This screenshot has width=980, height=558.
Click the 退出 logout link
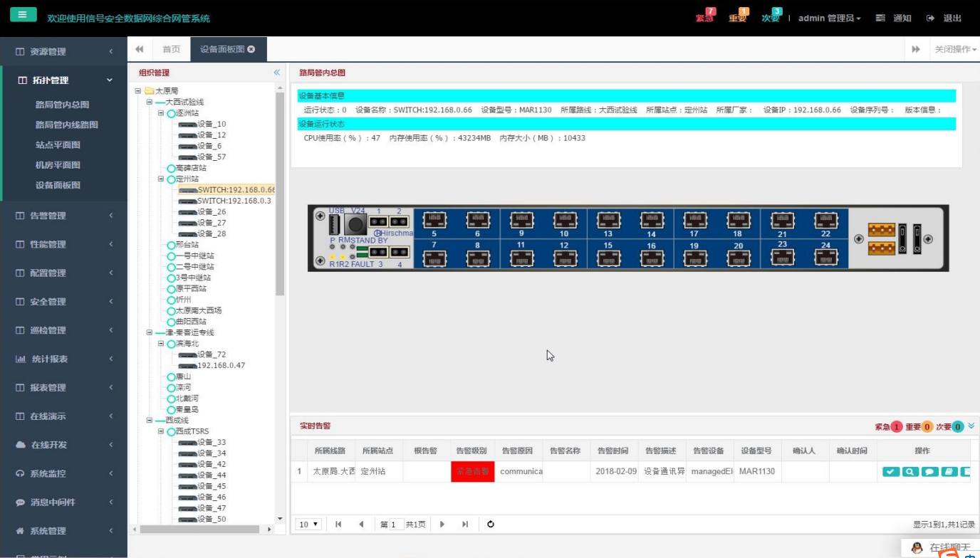[944, 18]
